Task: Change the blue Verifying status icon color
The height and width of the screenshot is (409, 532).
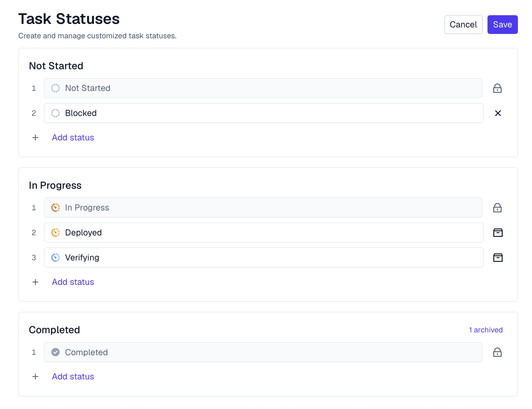Action: click(55, 258)
